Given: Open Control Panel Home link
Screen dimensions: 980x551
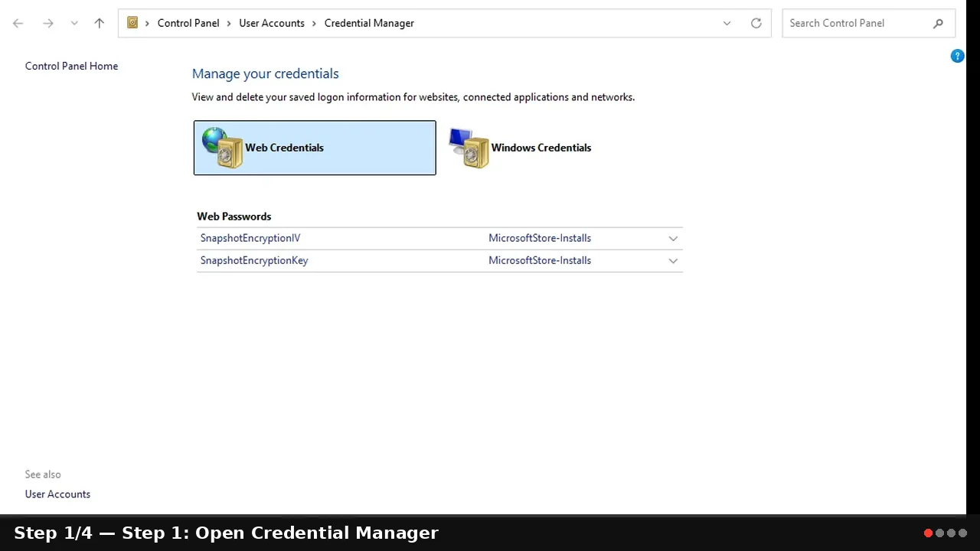Looking at the screenshot, I should click(x=71, y=66).
